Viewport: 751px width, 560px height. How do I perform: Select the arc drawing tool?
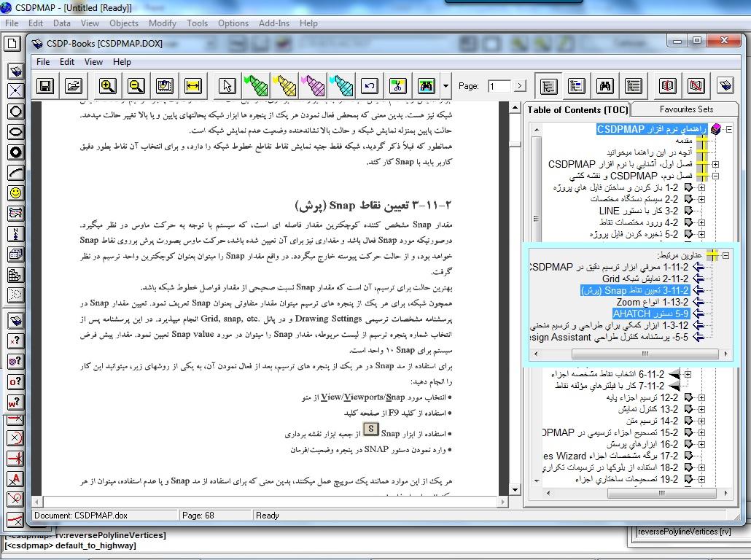click(15, 173)
